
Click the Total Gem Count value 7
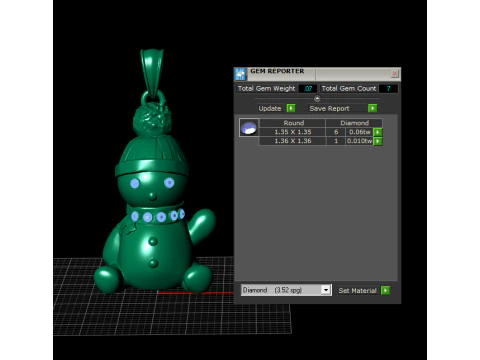pyautogui.click(x=388, y=89)
